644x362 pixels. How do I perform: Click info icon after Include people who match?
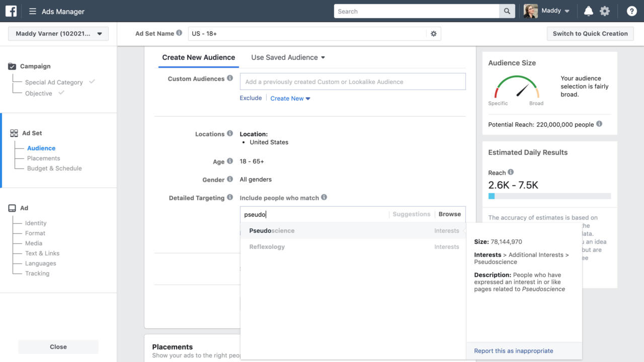click(x=324, y=198)
